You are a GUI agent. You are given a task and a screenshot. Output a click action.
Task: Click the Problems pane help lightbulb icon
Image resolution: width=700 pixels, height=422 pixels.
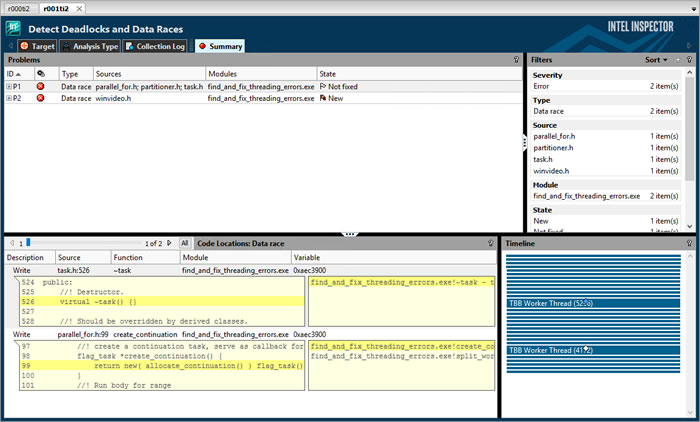click(516, 60)
